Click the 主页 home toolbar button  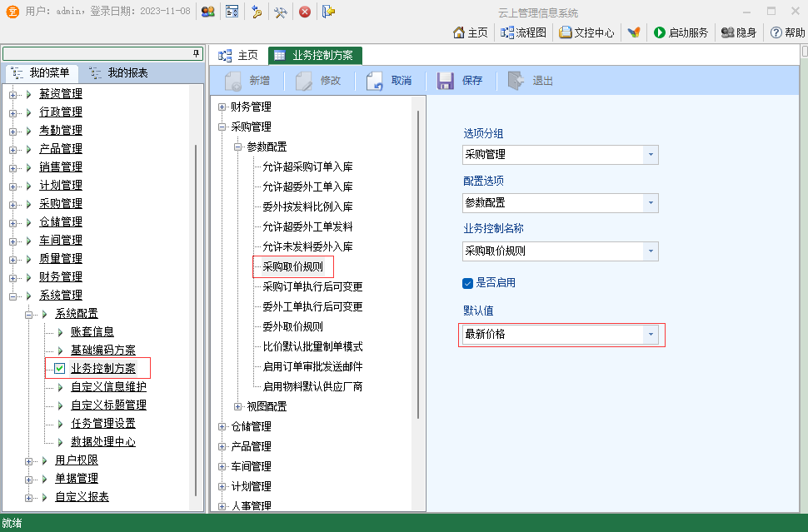470,32
